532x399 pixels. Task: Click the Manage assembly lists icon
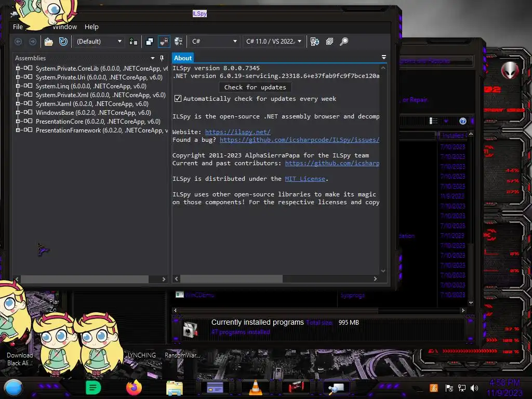134,42
